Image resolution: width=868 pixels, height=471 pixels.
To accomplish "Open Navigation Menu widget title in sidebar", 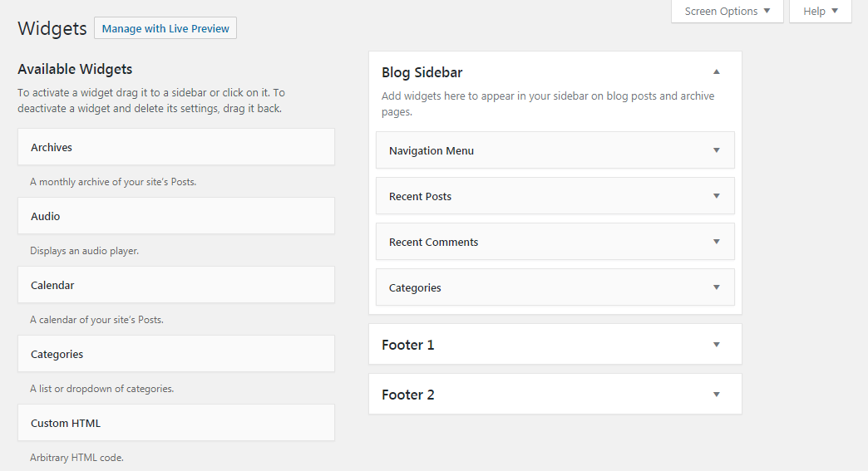I will [432, 151].
